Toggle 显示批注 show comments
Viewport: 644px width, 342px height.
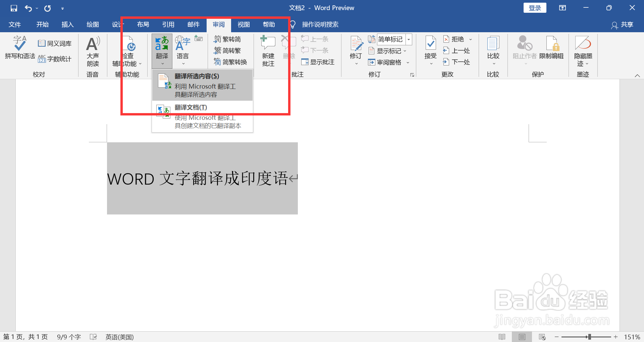(318, 62)
